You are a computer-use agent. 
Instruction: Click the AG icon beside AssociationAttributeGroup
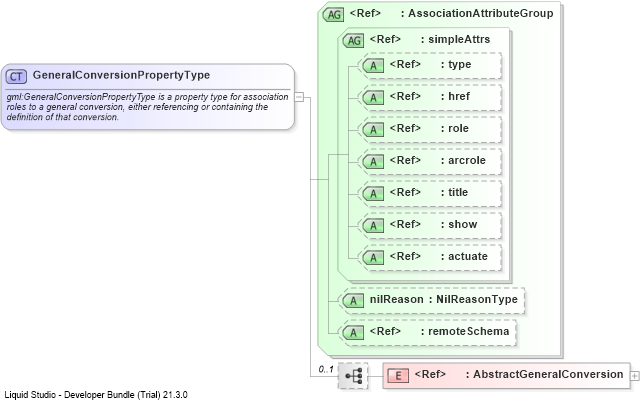click(x=333, y=15)
